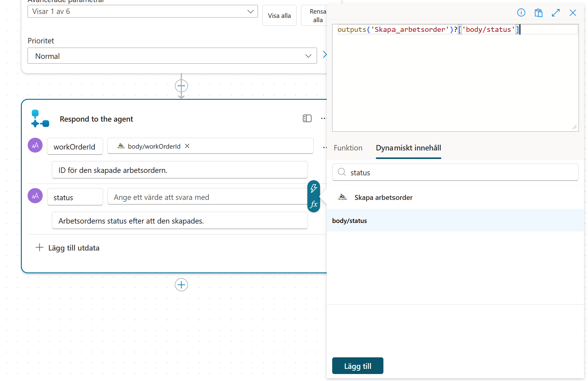Select the Dynamiskt innehåll tab
Screen dimensions: 588x381
(x=408, y=148)
